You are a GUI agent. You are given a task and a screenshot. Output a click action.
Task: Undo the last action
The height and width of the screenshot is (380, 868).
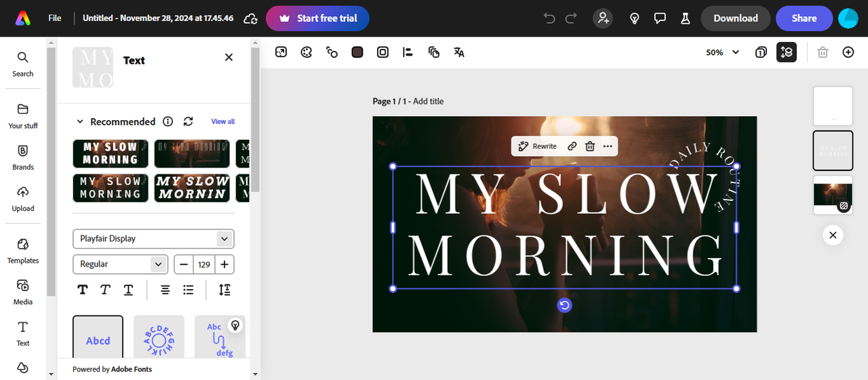point(549,18)
